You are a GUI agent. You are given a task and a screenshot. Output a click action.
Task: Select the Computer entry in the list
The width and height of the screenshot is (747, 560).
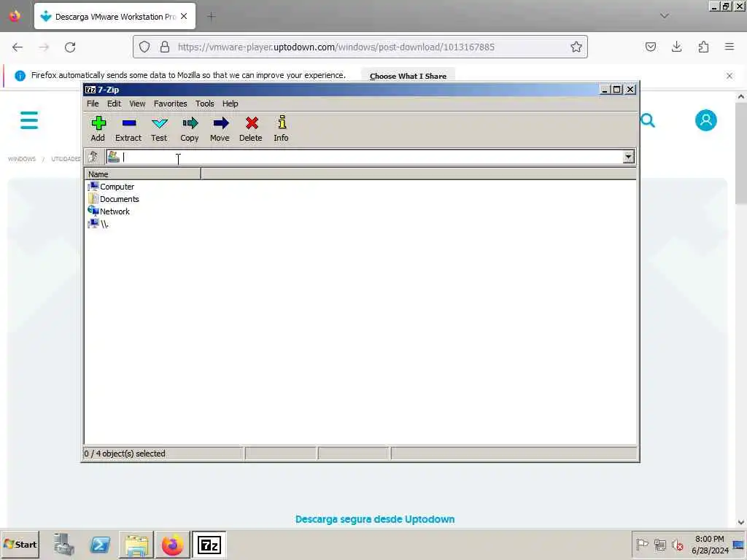coord(112,187)
